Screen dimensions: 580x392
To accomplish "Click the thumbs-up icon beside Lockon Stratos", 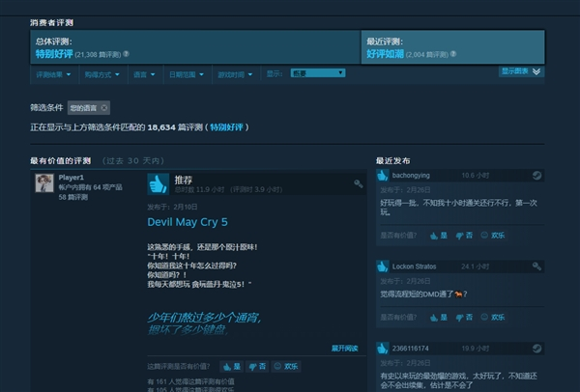I will [x=383, y=266].
